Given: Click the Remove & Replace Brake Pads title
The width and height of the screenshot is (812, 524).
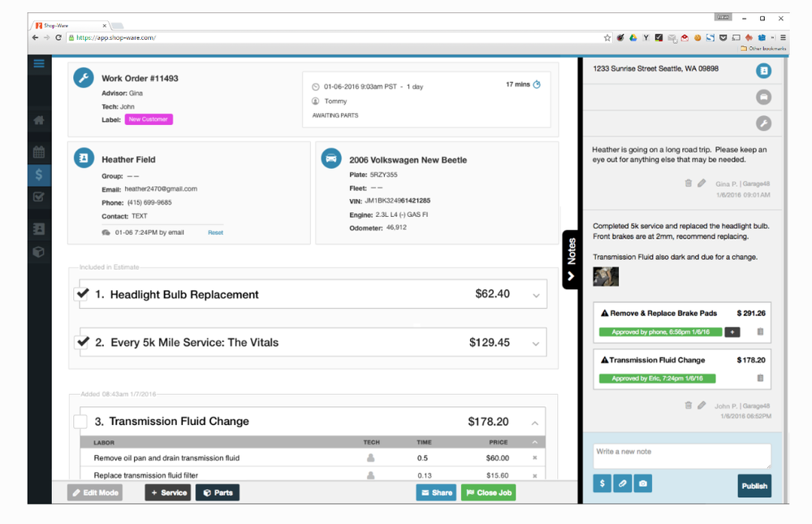Looking at the screenshot, I should pos(663,313).
